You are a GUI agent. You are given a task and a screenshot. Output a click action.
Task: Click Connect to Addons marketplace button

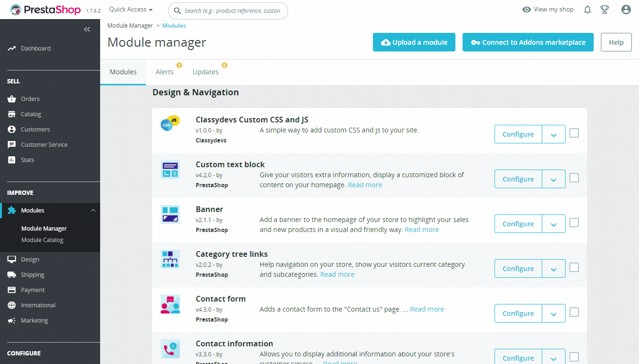click(x=528, y=42)
